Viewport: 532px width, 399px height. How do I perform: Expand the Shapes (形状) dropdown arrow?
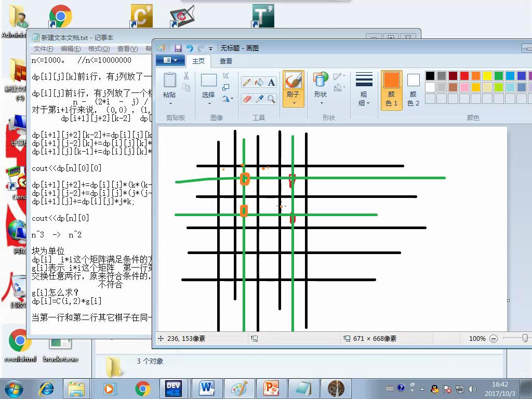pos(321,103)
